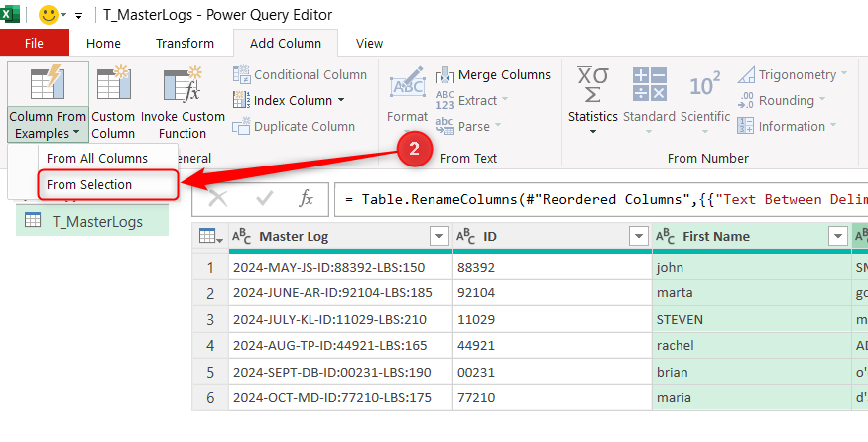The height and width of the screenshot is (442, 868).
Task: Open the ID column filter dropdown
Action: click(638, 237)
